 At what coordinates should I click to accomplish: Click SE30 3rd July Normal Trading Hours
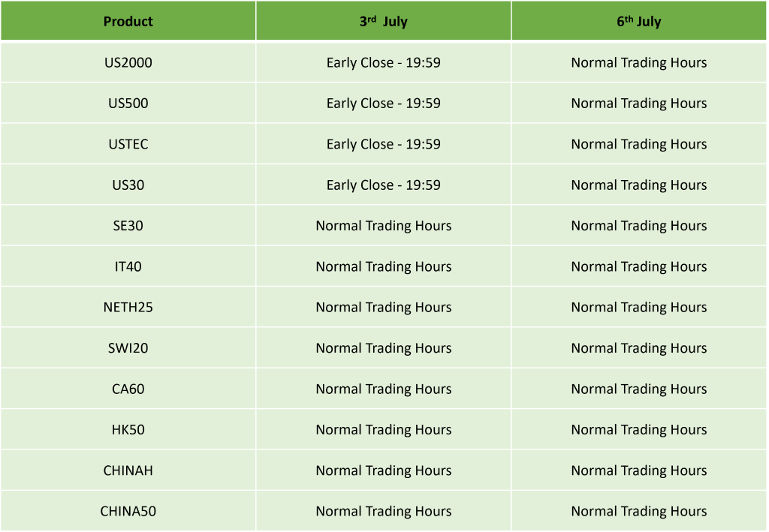coord(384,226)
